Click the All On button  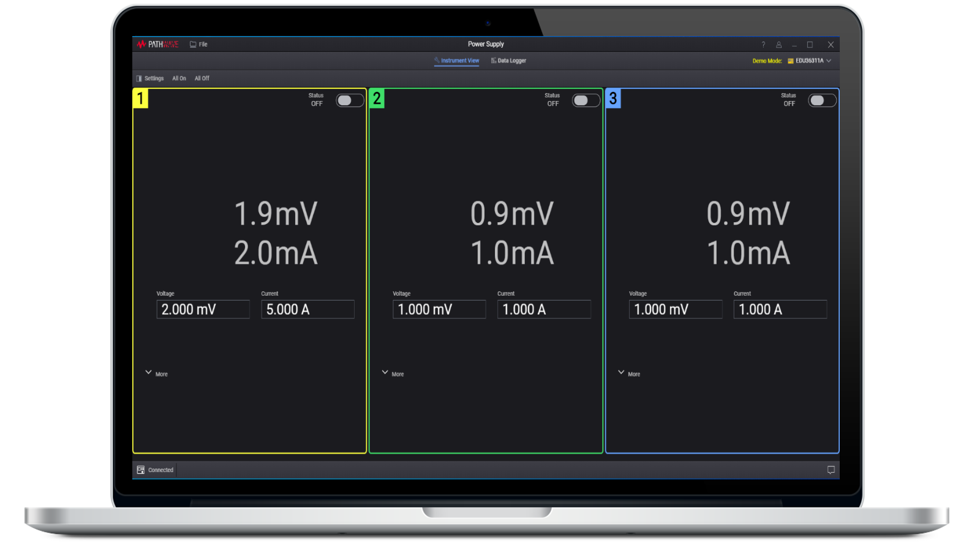[178, 78]
